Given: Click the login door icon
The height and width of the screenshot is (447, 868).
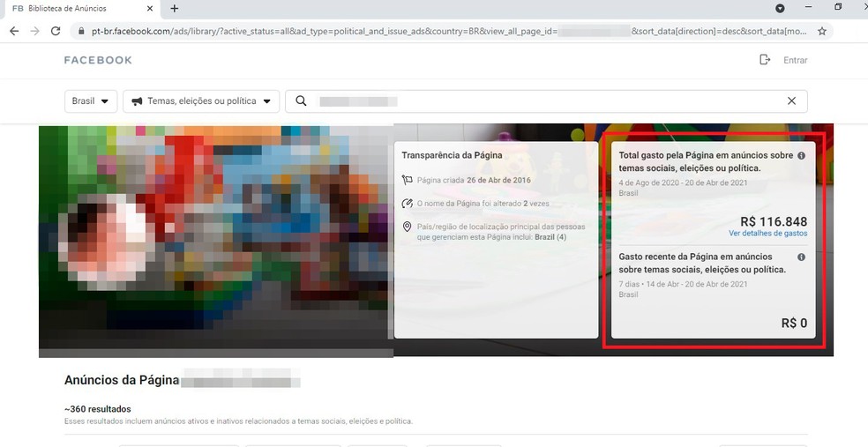Looking at the screenshot, I should click(x=765, y=60).
